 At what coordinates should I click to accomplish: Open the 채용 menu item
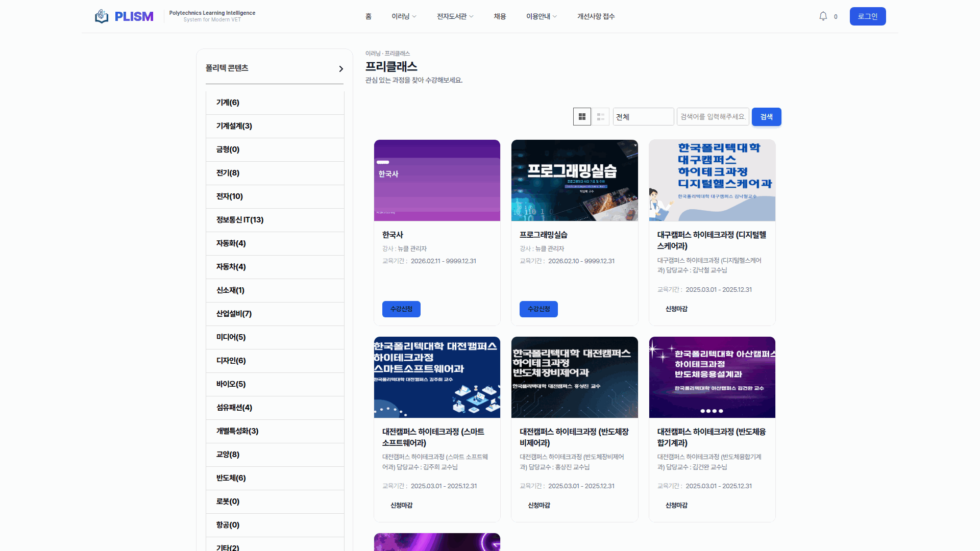coord(500,16)
